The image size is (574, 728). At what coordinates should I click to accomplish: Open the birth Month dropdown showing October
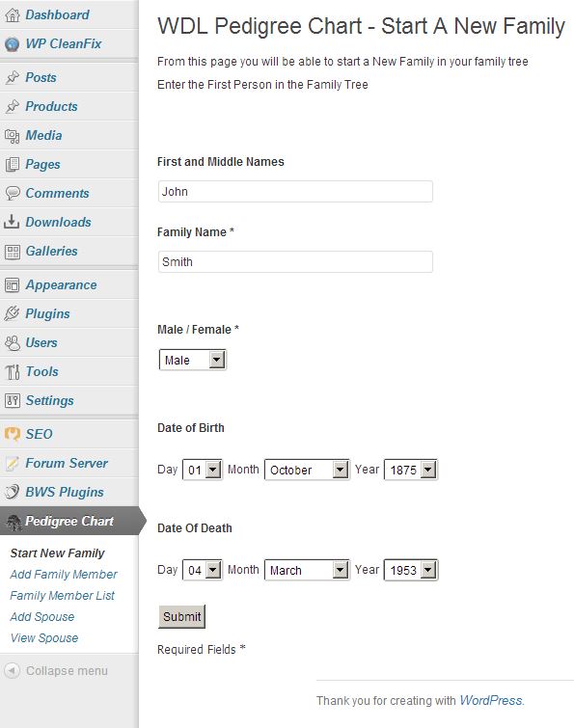point(307,470)
